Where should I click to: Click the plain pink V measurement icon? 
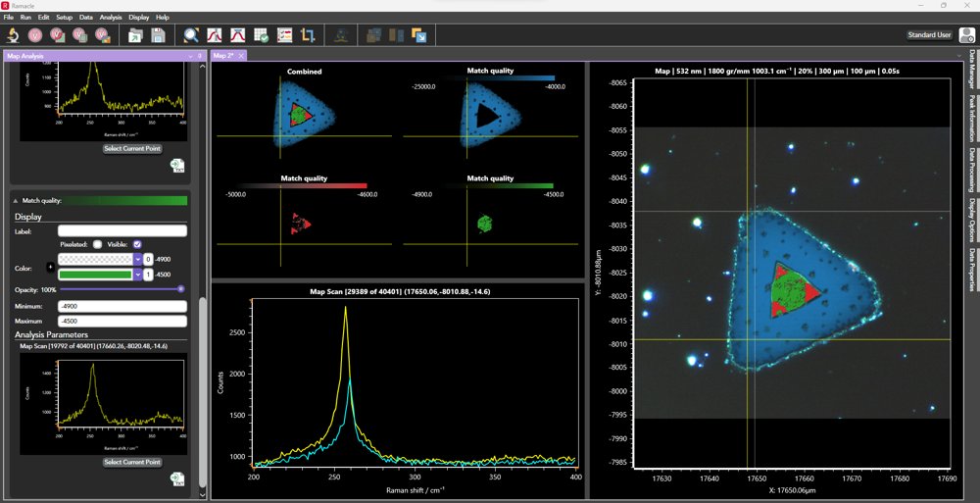click(x=35, y=35)
